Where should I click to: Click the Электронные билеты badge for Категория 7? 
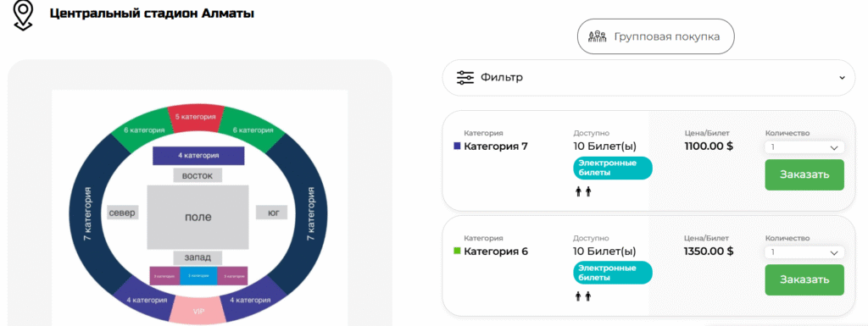pos(613,168)
